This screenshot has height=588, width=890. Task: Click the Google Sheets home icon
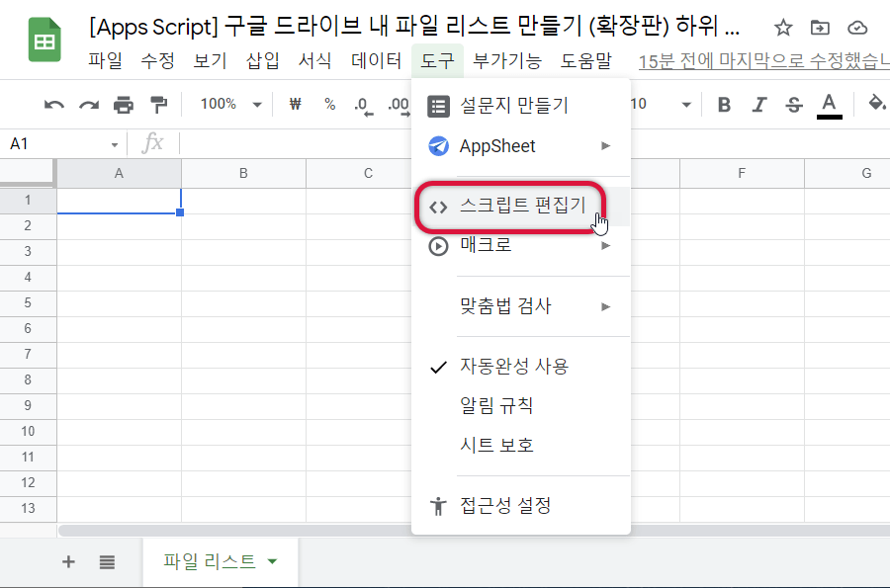pyautogui.click(x=44, y=40)
